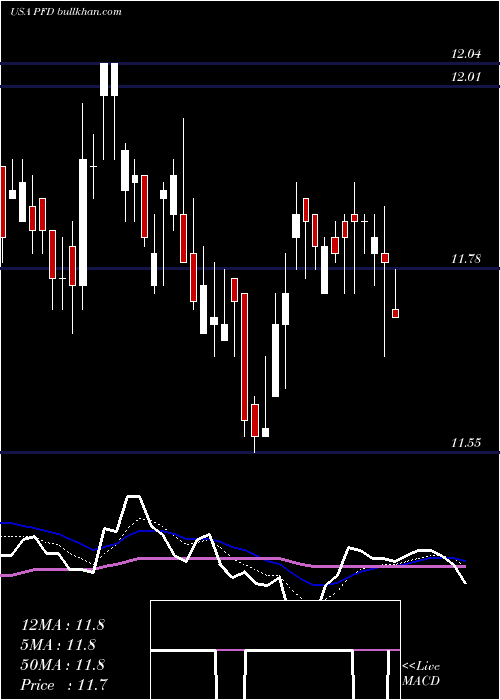Click the tallest red candlestick near the chart low
The image size is (500, 700).
[x=244, y=357]
